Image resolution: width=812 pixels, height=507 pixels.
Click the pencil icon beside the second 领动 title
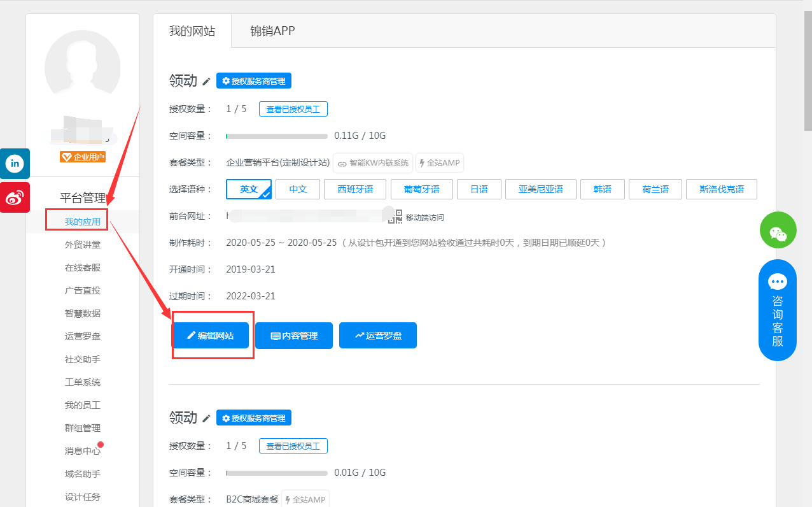click(205, 418)
